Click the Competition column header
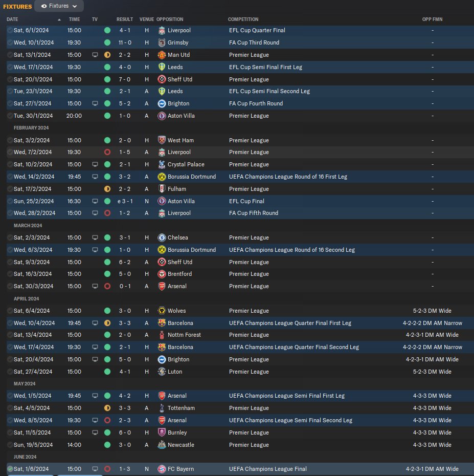The image size is (474, 476). pos(243,19)
